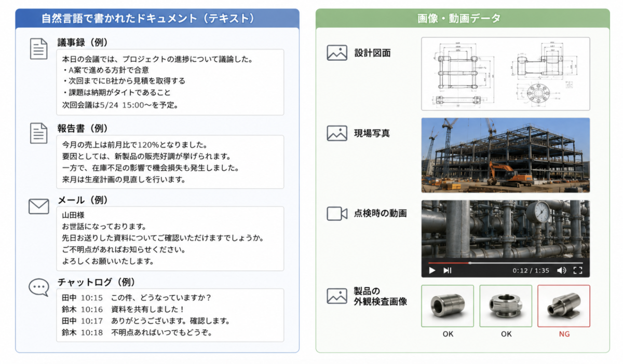
Task: Click the image icon beside 製品の外観検査画像
Action: [x=337, y=296]
